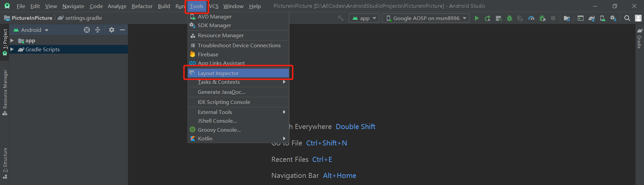This screenshot has width=644, height=185.
Task: Expand the Gradle Scripts tree node
Action: 12,49
